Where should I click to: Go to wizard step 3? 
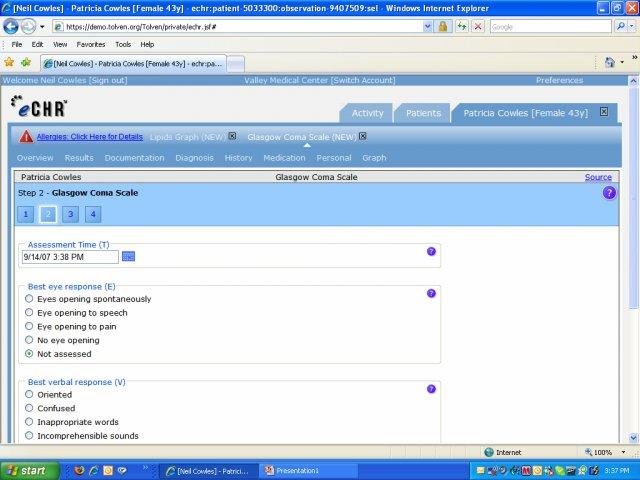pyautogui.click(x=70, y=214)
